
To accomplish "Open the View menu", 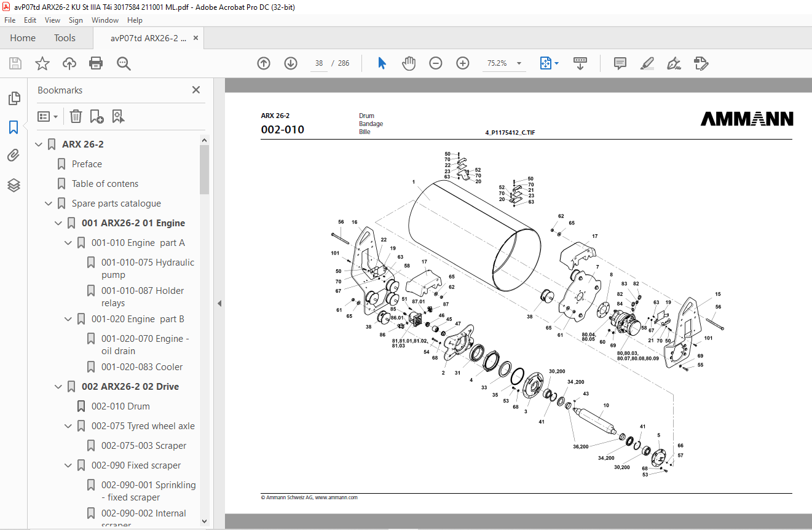I will click(x=52, y=20).
